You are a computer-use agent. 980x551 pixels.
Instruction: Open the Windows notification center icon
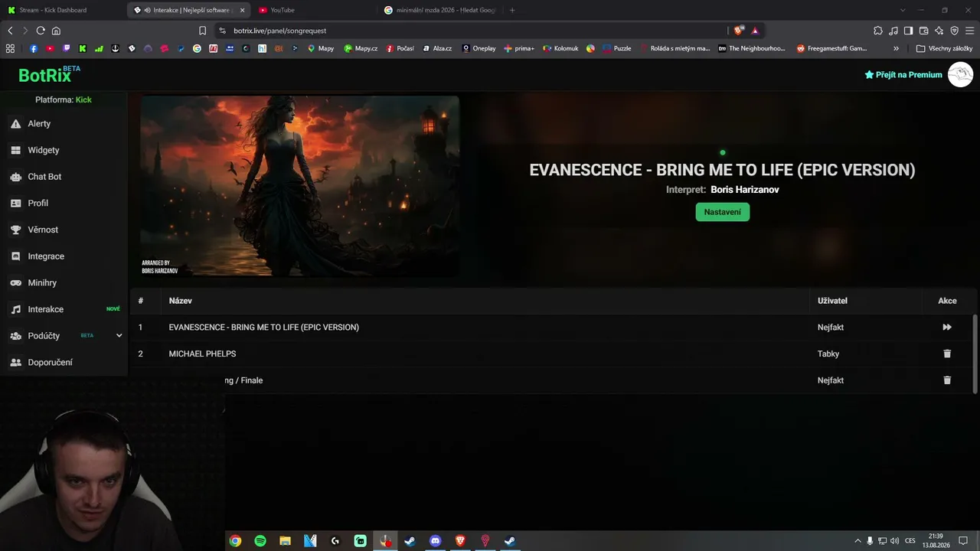tap(963, 541)
